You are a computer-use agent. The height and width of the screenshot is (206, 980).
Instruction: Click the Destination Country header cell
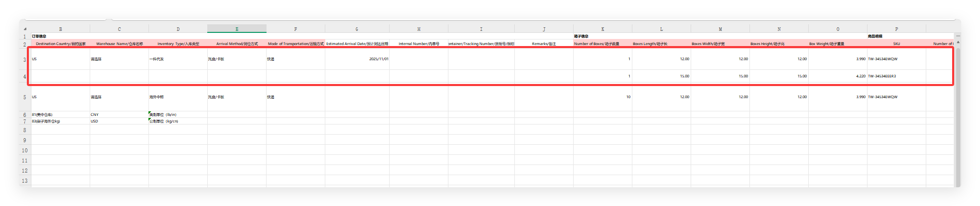tap(60, 44)
